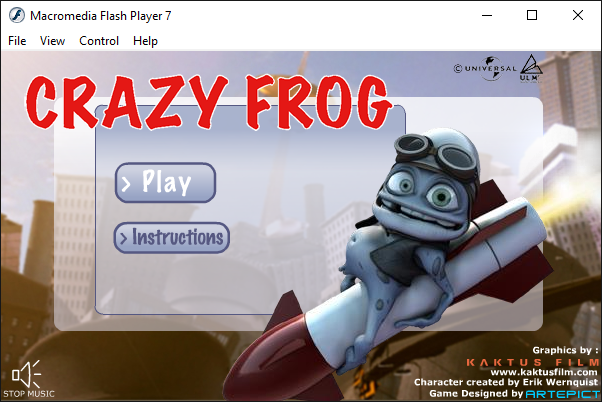Click the ULM triangle logo

tap(531, 68)
